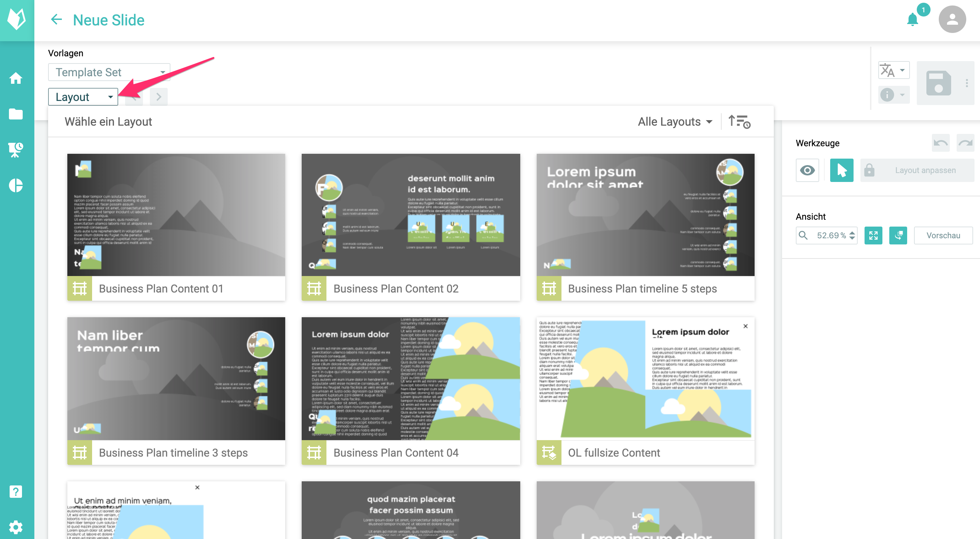
Task: Open the Template Set dropdown
Action: (x=109, y=72)
